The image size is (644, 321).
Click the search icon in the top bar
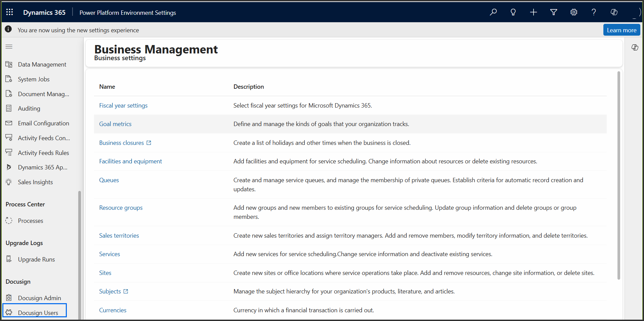[x=493, y=12]
